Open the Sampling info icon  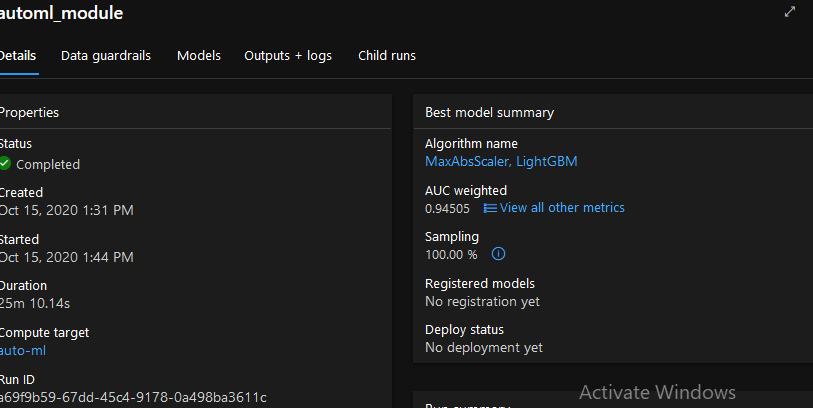click(x=498, y=254)
